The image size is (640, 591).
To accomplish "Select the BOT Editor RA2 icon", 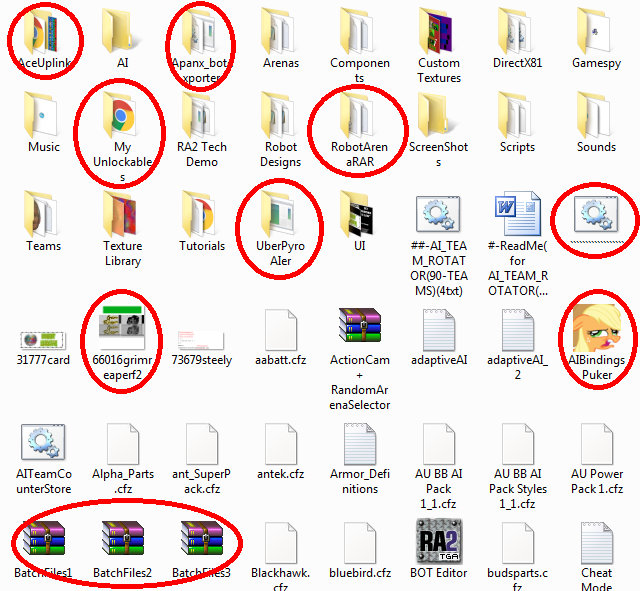I will coord(439,541).
